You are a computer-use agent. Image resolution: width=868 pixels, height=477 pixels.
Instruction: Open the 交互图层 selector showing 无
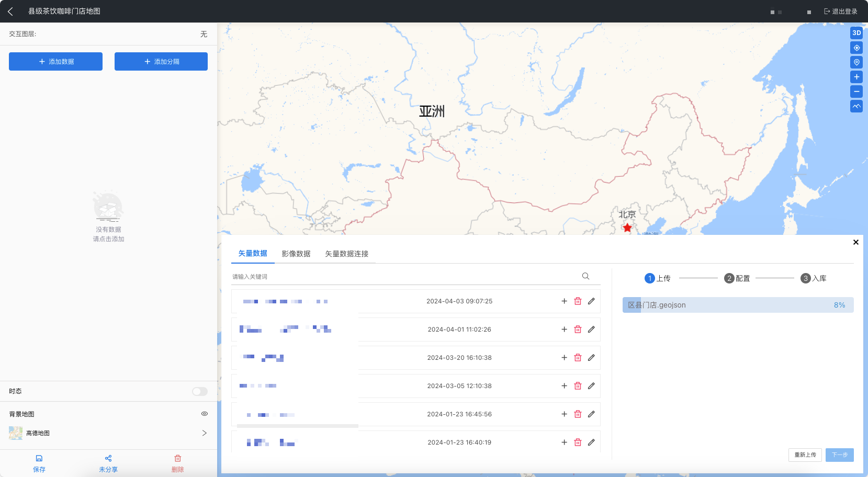204,34
